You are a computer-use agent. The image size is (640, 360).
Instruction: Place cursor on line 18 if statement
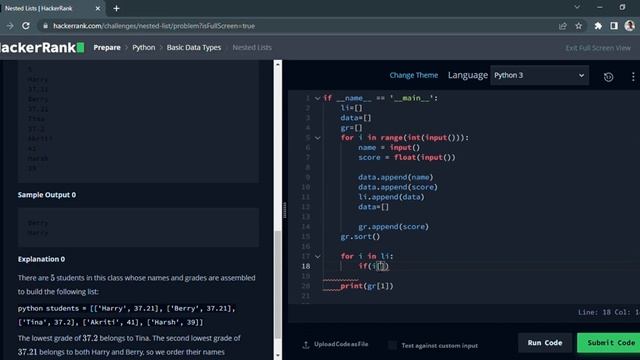(373, 266)
